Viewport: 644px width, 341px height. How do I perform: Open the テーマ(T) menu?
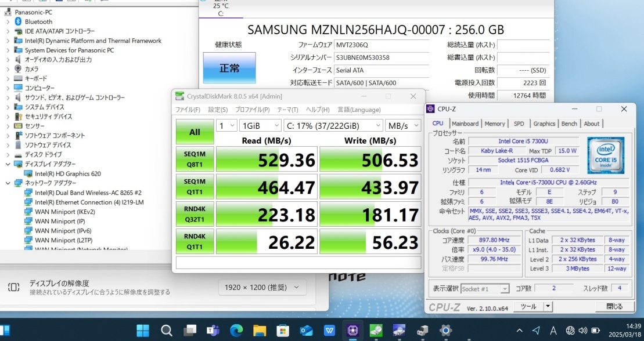pos(287,110)
